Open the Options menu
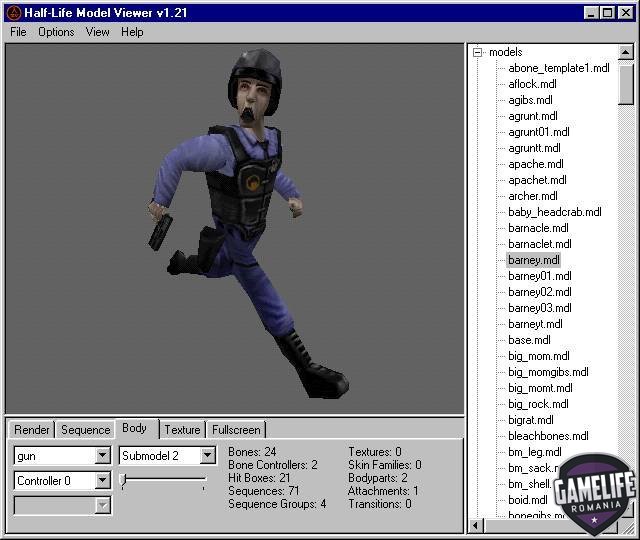Image resolution: width=640 pixels, height=540 pixels. pos(56,32)
